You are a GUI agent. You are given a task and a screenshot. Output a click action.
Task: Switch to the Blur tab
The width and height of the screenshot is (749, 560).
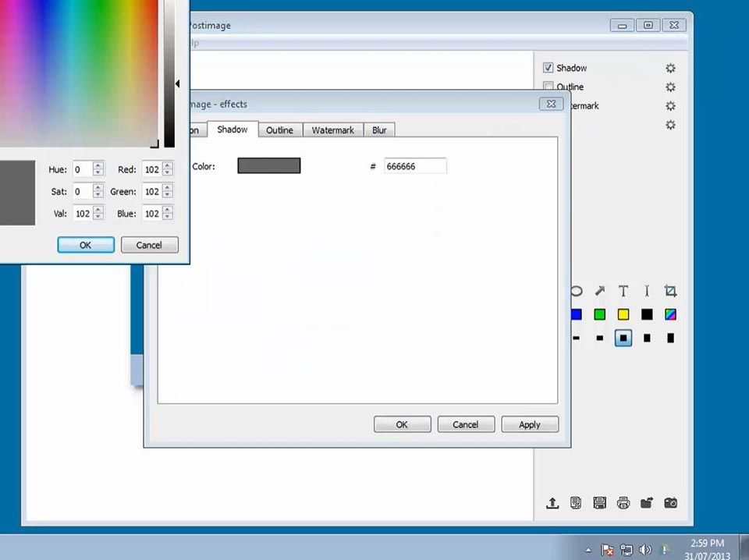(x=379, y=129)
